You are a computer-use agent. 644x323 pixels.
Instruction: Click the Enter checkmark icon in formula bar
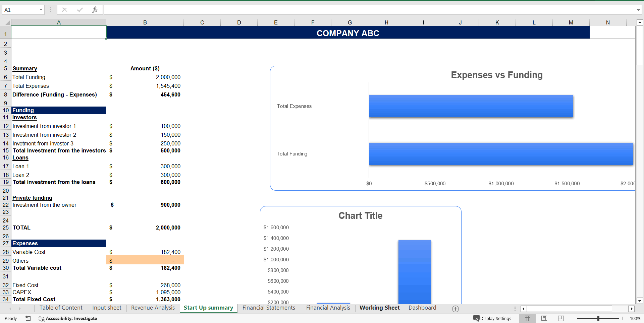pyautogui.click(x=79, y=10)
